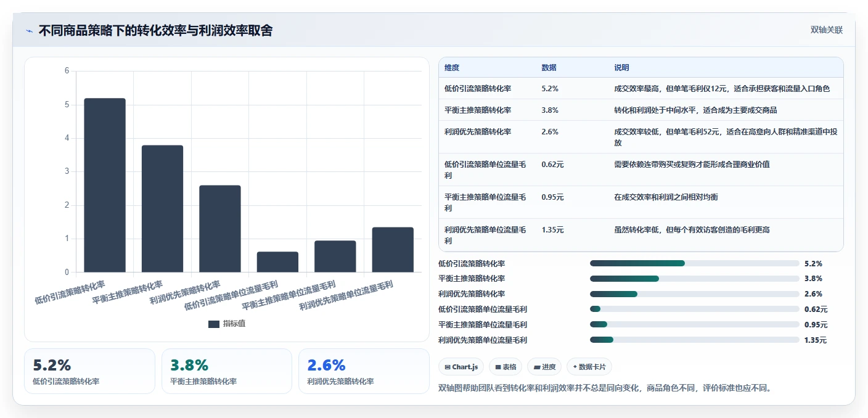Select table cell 平衡主推策略转化率
The height and width of the screenshot is (418, 868).
tap(478, 110)
